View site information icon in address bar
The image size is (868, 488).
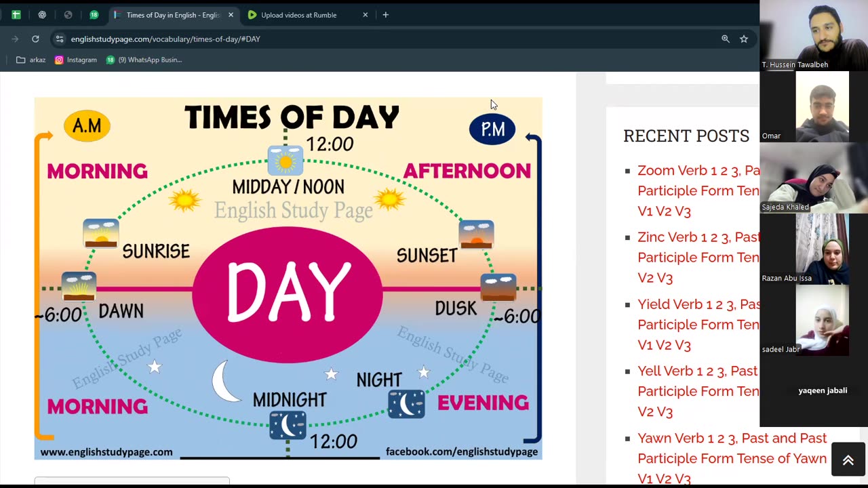(60, 39)
